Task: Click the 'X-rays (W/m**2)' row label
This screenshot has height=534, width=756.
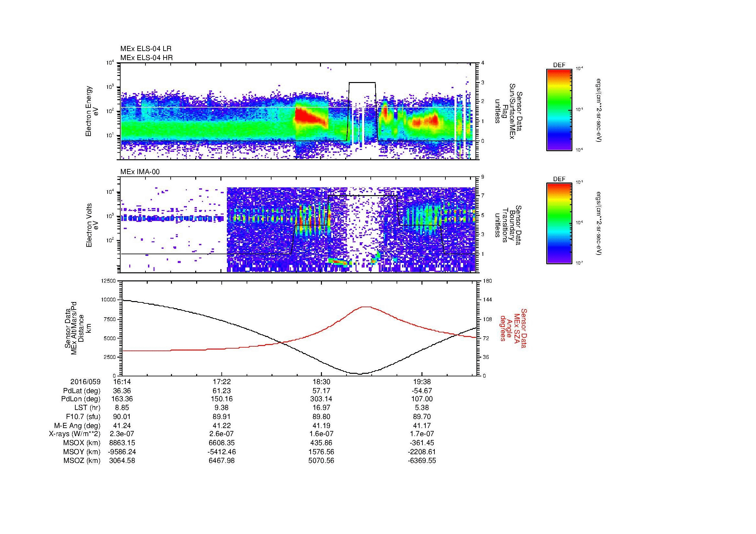Action: click(x=75, y=434)
